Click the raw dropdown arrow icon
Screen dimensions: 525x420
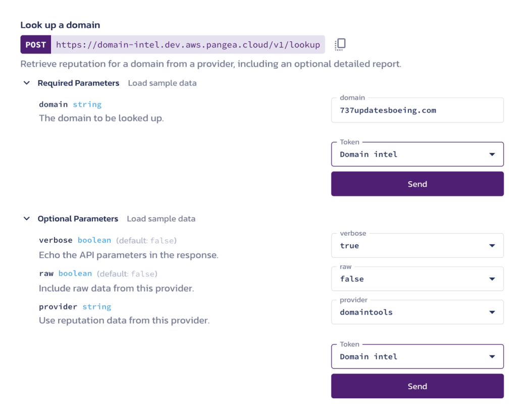click(x=492, y=279)
